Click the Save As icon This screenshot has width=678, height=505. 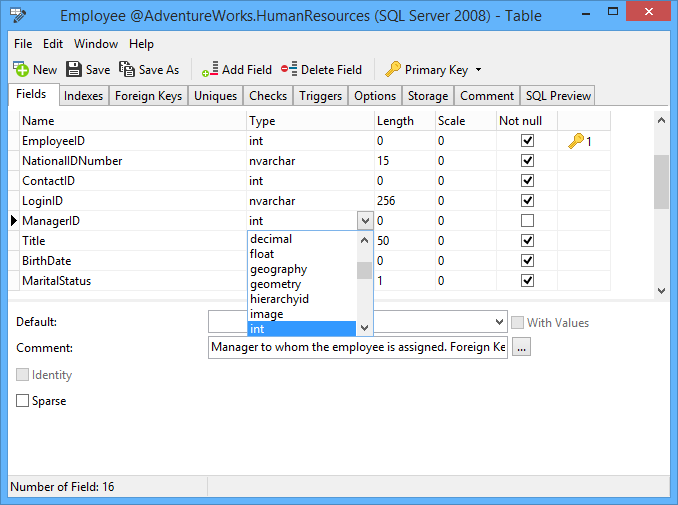(x=127, y=69)
